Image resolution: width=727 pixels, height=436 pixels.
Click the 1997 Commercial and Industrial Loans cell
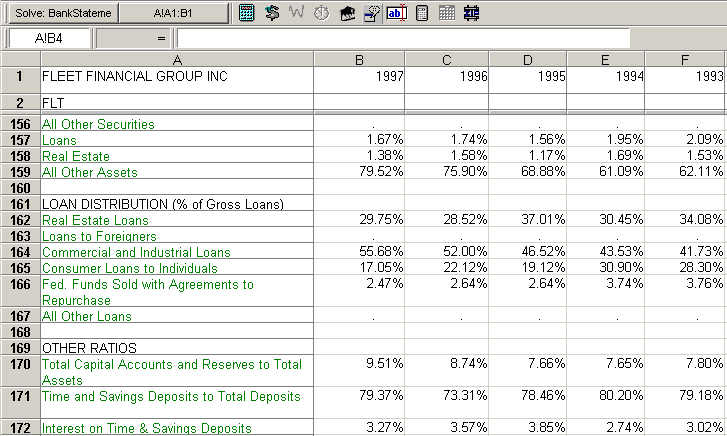359,253
